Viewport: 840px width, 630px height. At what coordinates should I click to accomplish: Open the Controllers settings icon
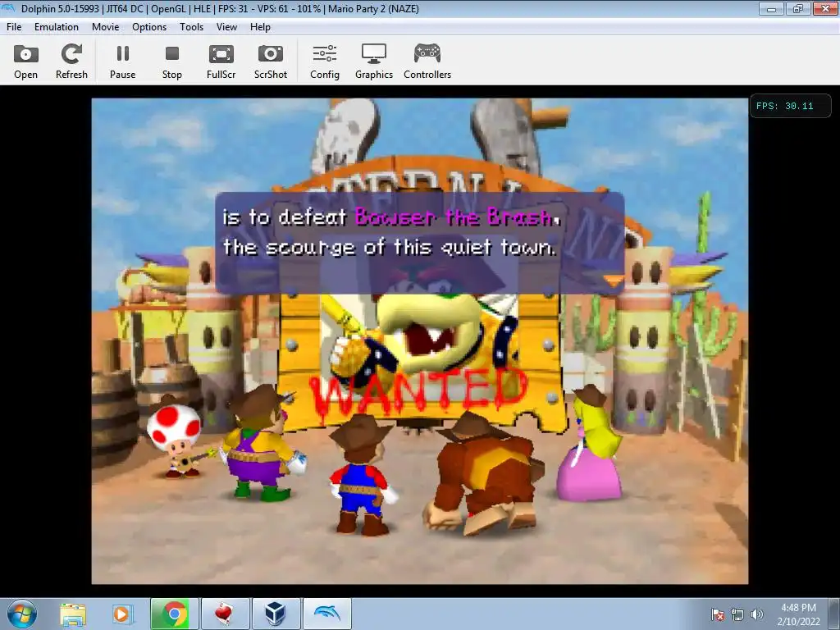pyautogui.click(x=427, y=61)
